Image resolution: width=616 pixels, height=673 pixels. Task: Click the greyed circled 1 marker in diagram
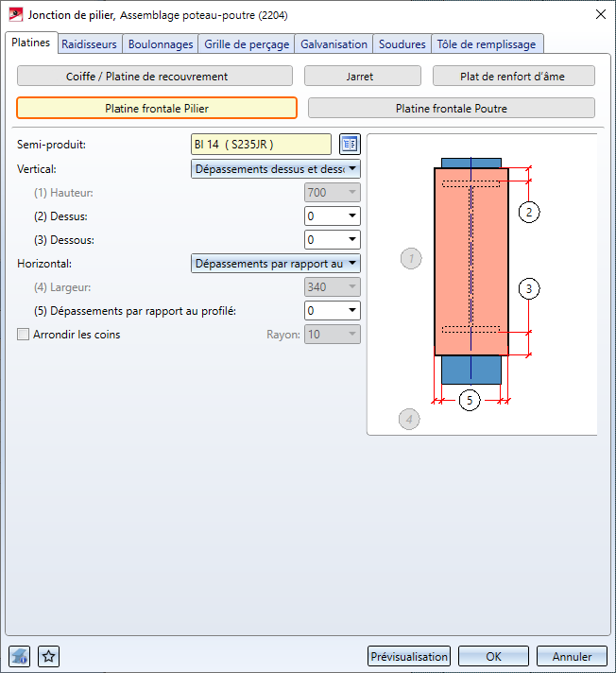[x=411, y=258]
